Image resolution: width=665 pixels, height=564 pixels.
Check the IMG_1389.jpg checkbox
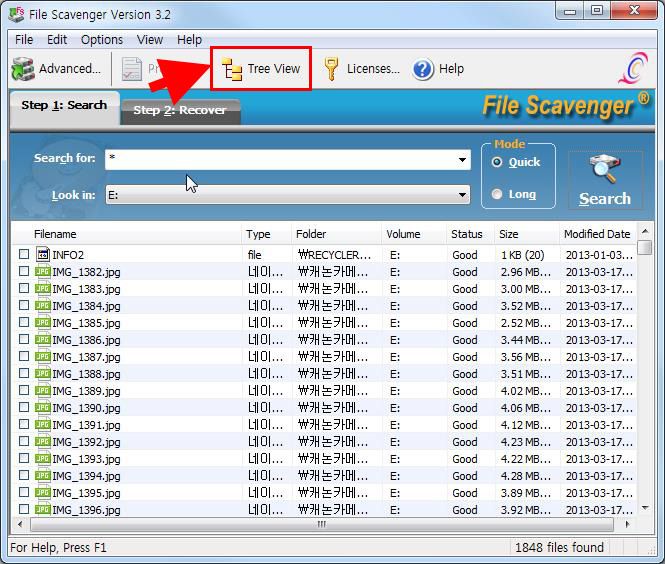[24, 390]
